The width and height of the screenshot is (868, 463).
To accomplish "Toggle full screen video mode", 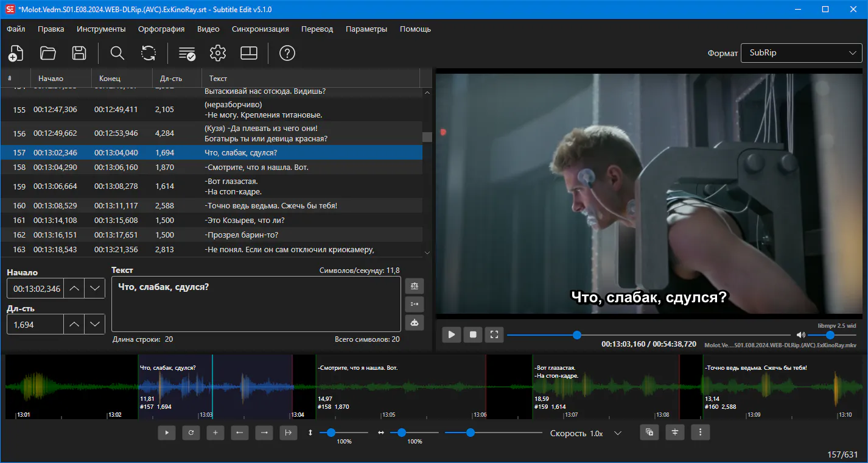I will 494,334.
